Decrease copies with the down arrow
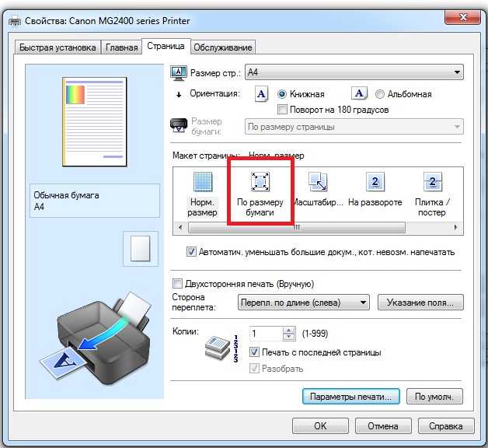The width and height of the screenshot is (488, 448). 289,337
